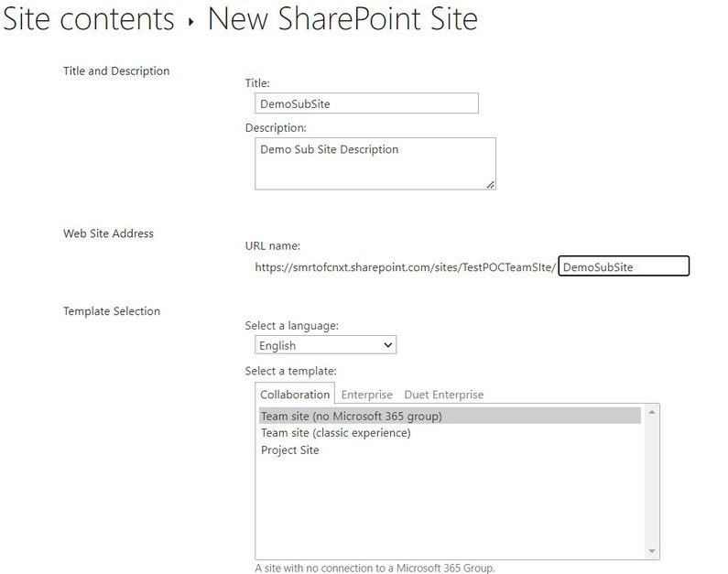Click the template list scroll-up arrow
The height and width of the screenshot is (574, 728).
click(x=652, y=413)
